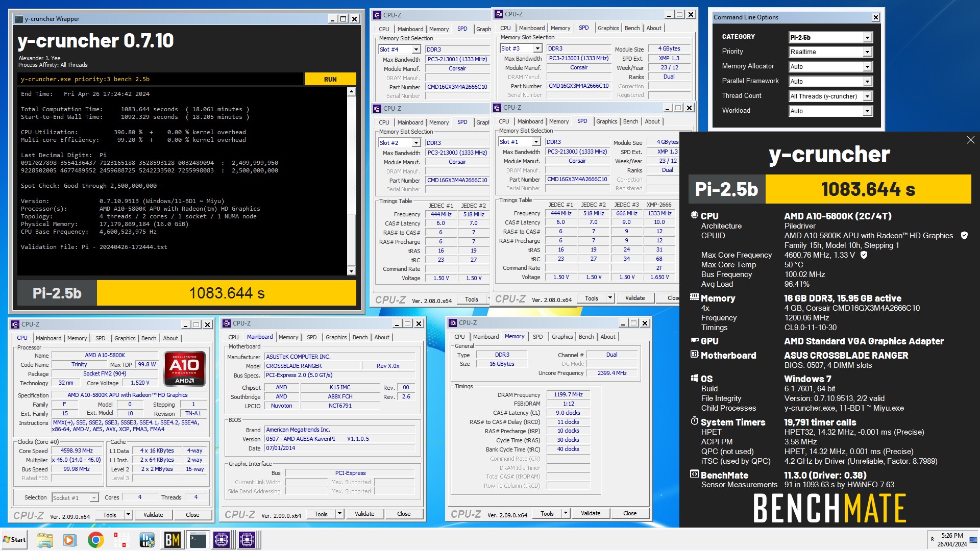Open the Workload dropdown
This screenshot has width=980, height=551.
tap(867, 111)
